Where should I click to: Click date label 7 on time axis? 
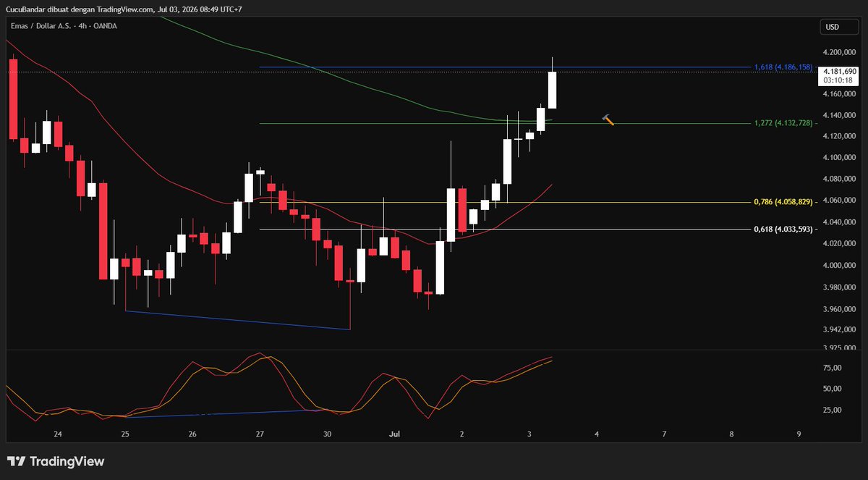point(664,434)
